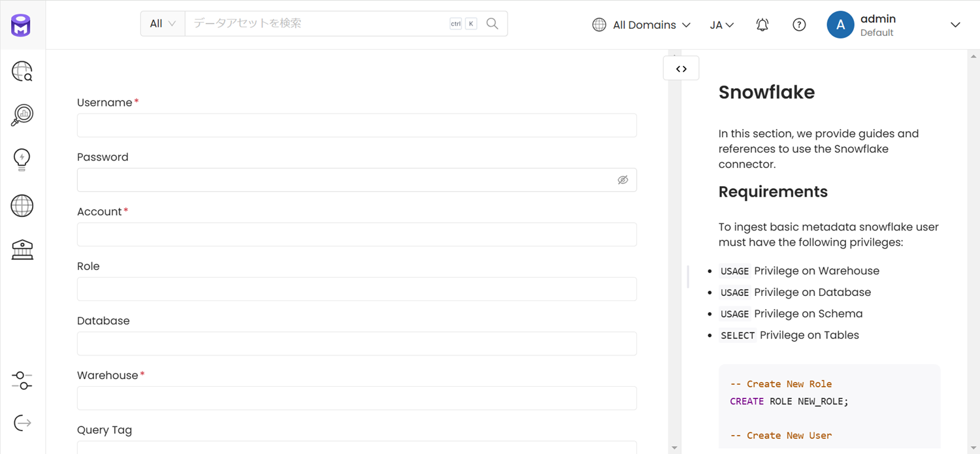The height and width of the screenshot is (454, 980).
Task: Toggle the documentation panel with the code-brackets button
Action: [681, 69]
